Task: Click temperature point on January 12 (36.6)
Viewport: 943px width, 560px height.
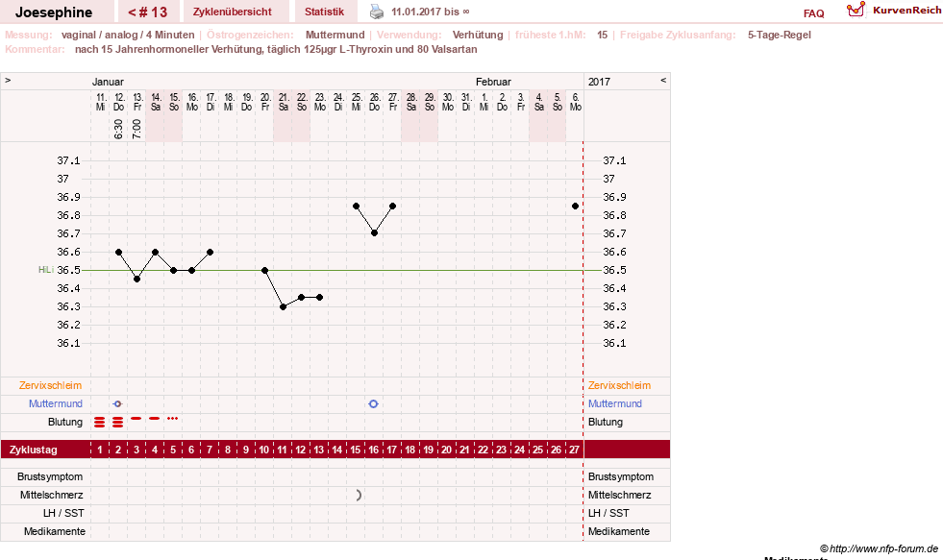Action: click(118, 253)
